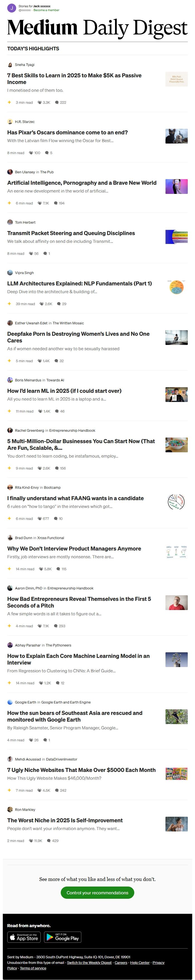Open The Pub publication link
This screenshot has height=980, width=195.
pos(47,172)
